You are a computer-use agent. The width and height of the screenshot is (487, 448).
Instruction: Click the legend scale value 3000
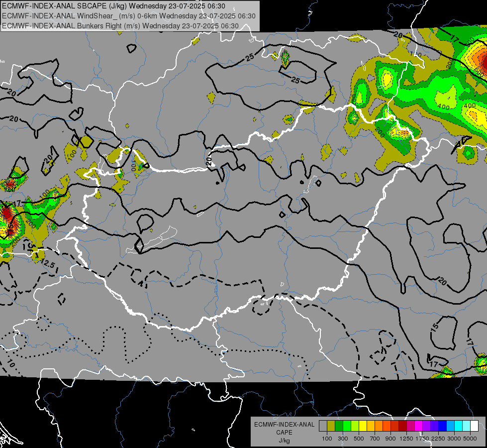pyautogui.click(x=454, y=439)
